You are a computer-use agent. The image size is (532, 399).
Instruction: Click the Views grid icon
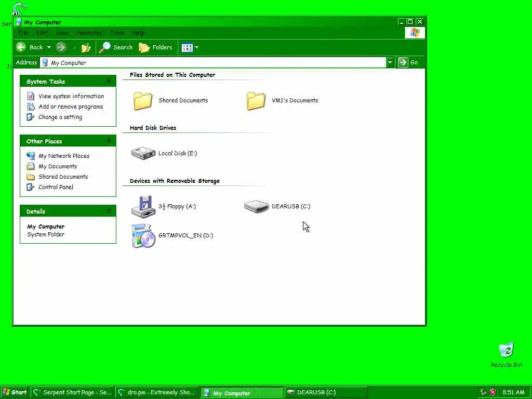[187, 47]
